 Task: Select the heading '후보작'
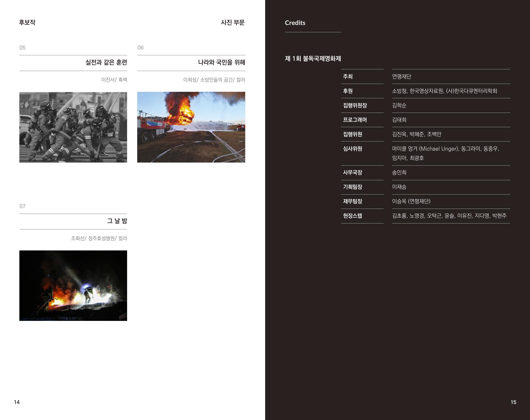[x=27, y=22]
